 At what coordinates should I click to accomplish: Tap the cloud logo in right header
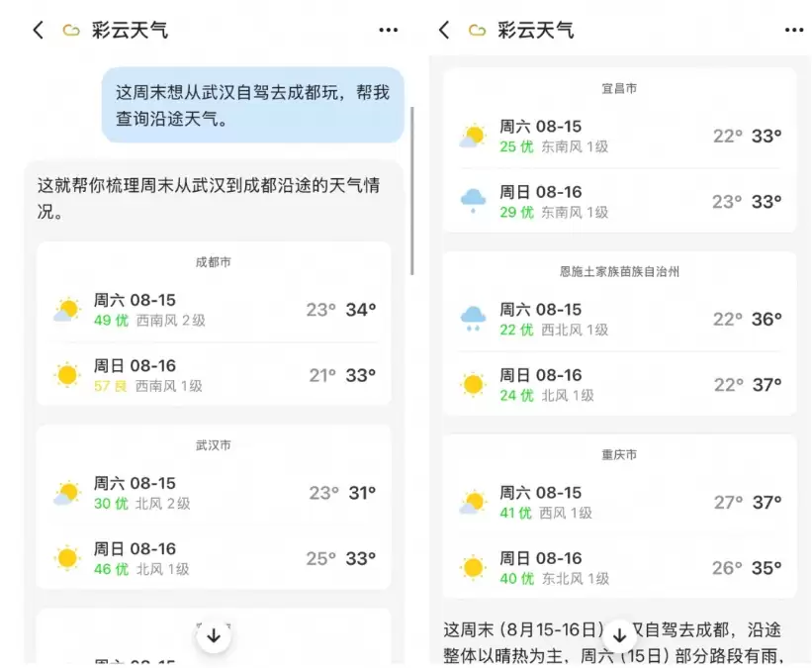[x=477, y=31]
